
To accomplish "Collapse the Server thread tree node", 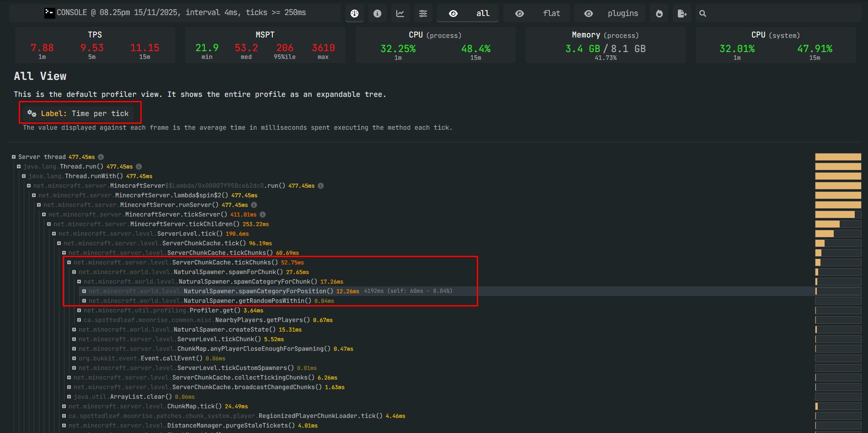I will [14, 157].
